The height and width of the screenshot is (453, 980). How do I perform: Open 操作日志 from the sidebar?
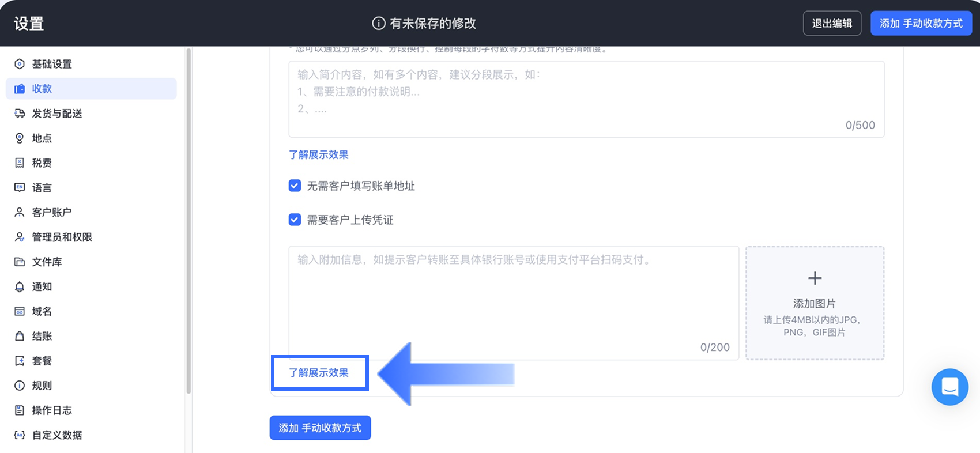(52, 410)
